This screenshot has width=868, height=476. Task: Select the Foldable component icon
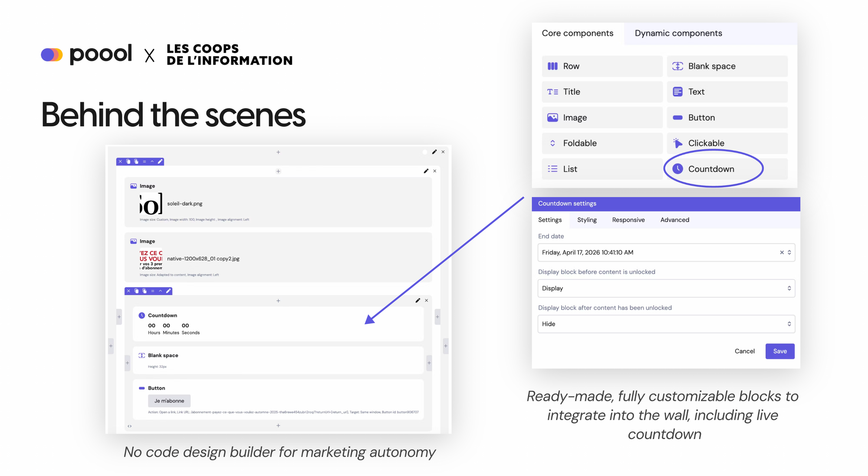pyautogui.click(x=552, y=143)
